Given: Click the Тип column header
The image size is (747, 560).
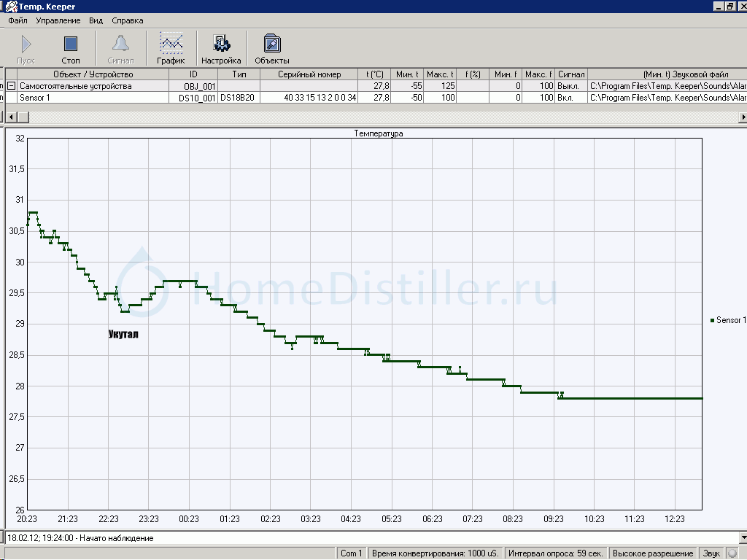Looking at the screenshot, I should 239,74.
